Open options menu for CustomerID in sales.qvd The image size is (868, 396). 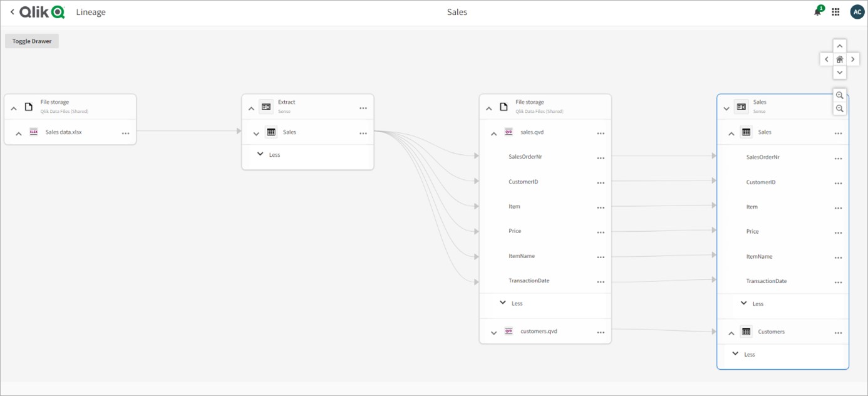click(601, 183)
